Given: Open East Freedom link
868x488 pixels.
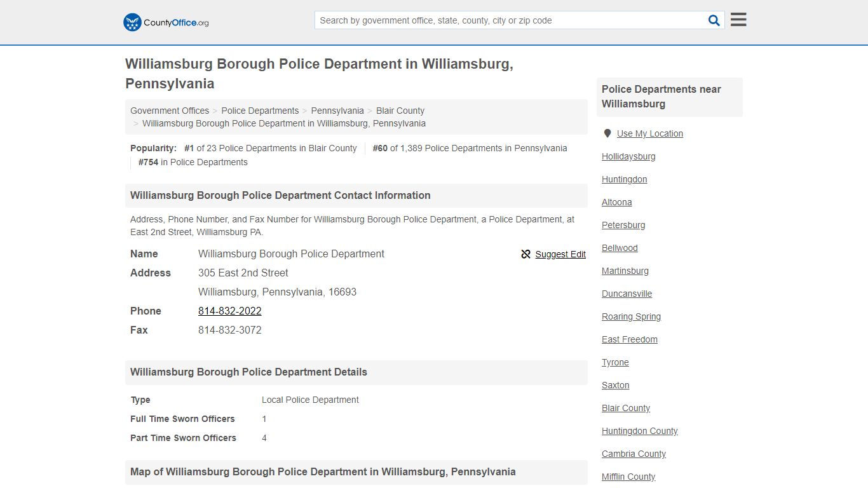Looking at the screenshot, I should tap(630, 339).
